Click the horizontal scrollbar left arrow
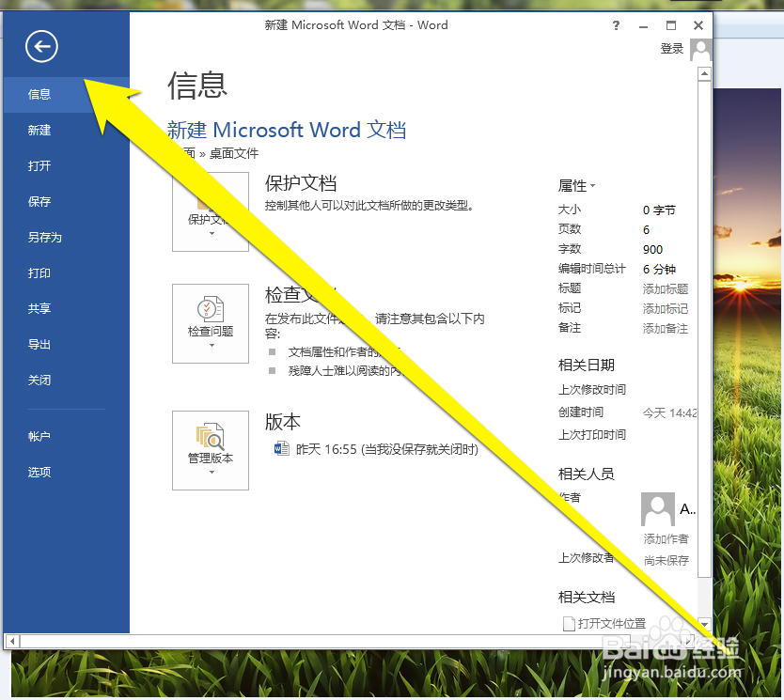 12,641
